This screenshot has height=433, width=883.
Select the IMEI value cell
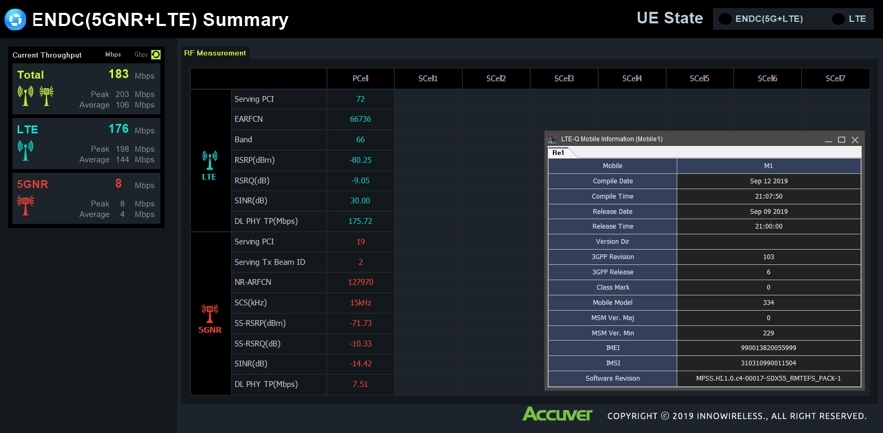(x=768, y=348)
